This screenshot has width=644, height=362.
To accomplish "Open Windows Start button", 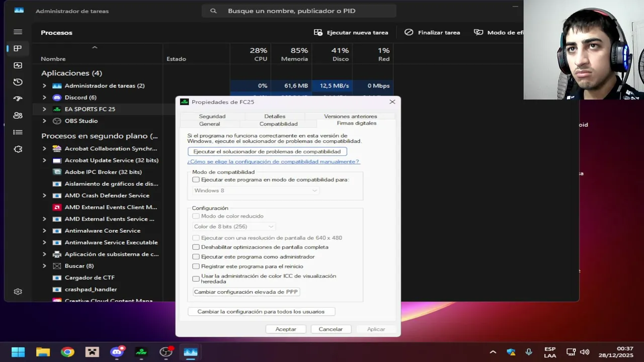I will tap(18, 352).
